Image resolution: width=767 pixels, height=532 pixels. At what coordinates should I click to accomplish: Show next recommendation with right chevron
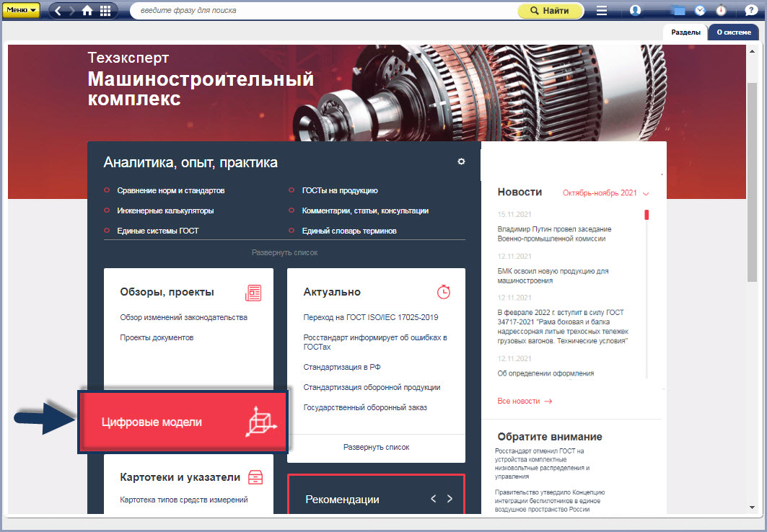coord(450,498)
